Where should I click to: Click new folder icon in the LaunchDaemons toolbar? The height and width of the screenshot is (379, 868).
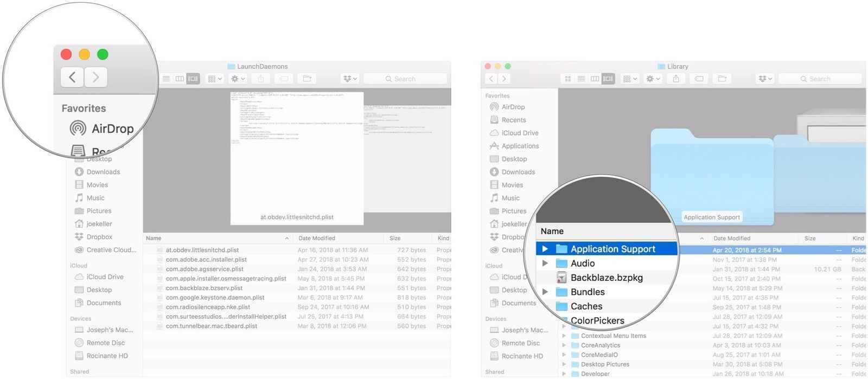[x=307, y=79]
